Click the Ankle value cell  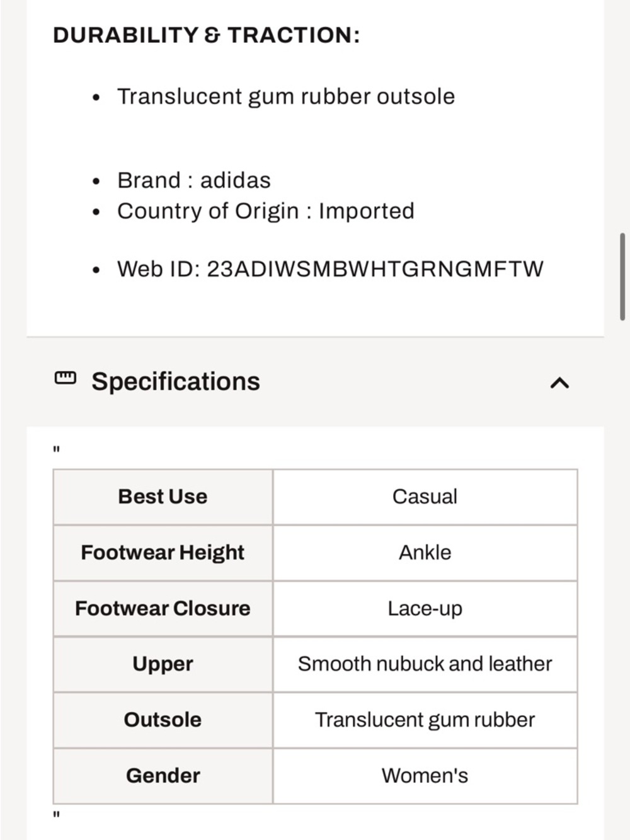(x=425, y=553)
